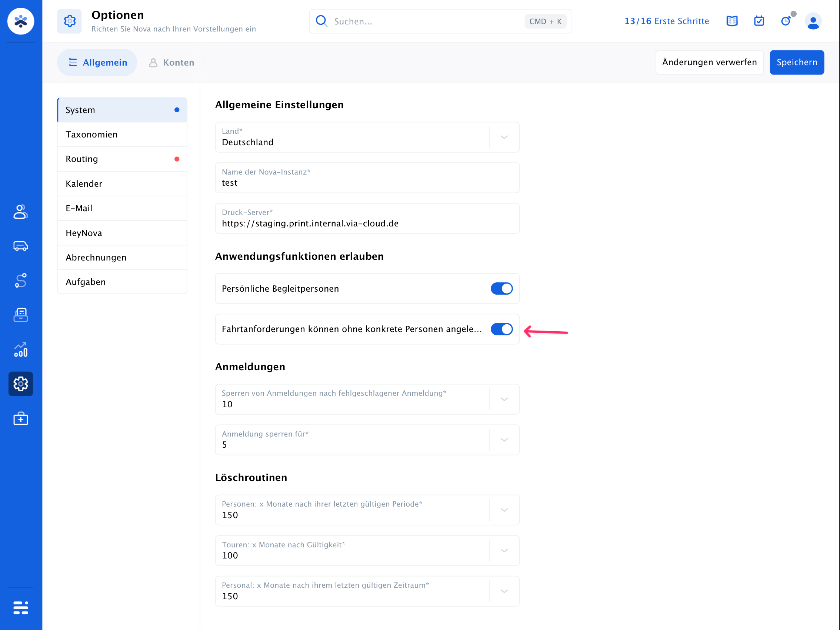This screenshot has width=840, height=630.
Task: Open the statistics chart icon in sidebar
Action: click(x=21, y=349)
